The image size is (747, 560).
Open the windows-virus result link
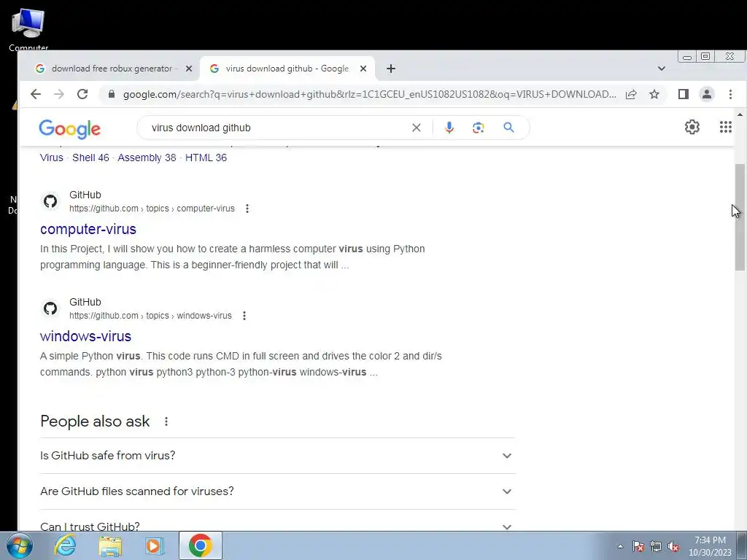click(x=86, y=336)
